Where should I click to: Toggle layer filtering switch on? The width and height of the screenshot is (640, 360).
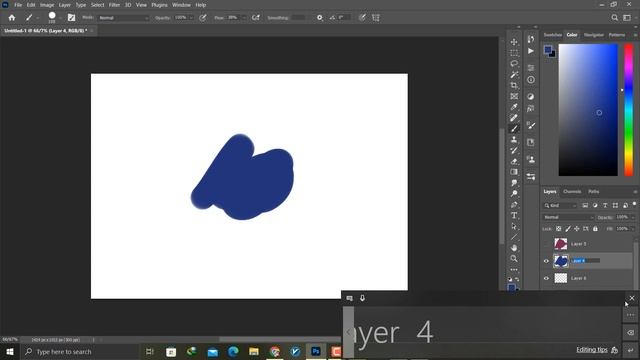[634, 204]
